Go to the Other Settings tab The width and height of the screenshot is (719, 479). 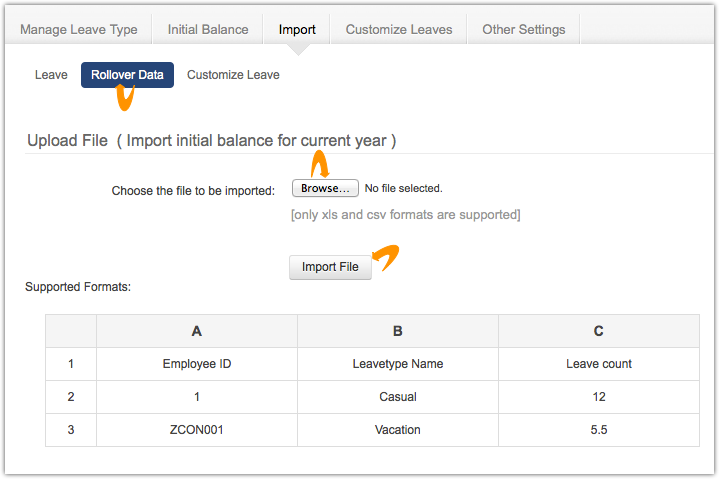(523, 29)
